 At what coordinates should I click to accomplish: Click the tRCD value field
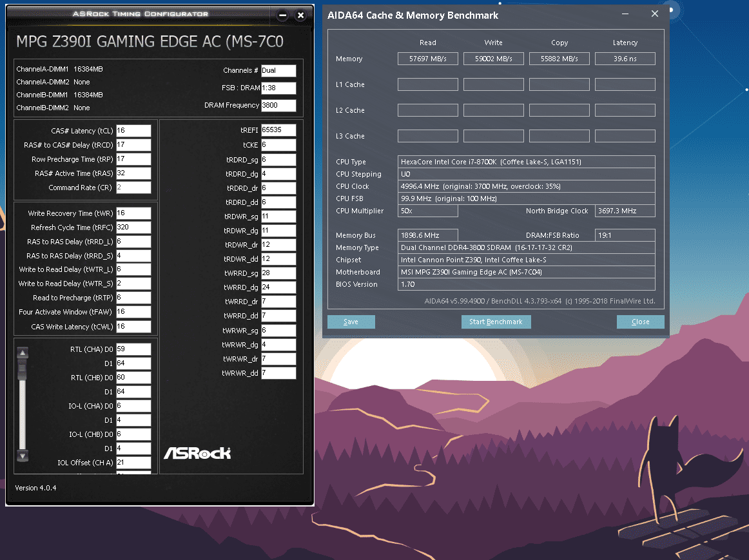click(x=134, y=145)
